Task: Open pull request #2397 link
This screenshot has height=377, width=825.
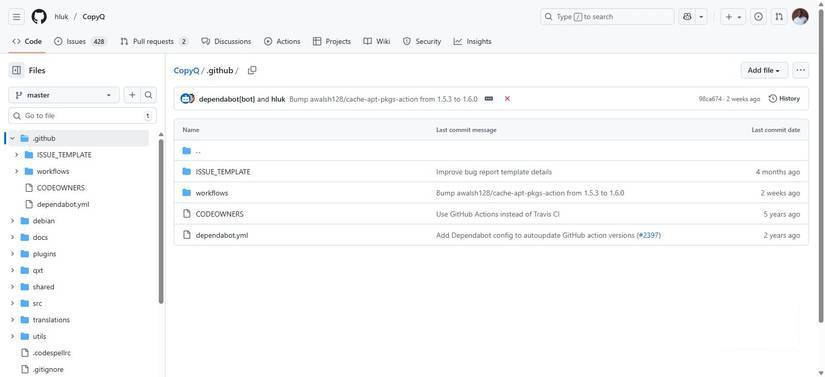Action: [x=649, y=236]
